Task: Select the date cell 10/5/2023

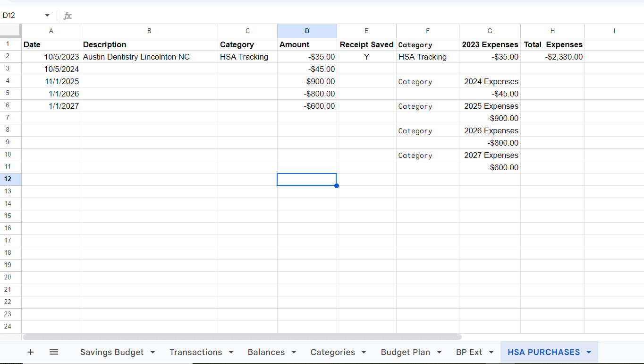Action: (51, 57)
